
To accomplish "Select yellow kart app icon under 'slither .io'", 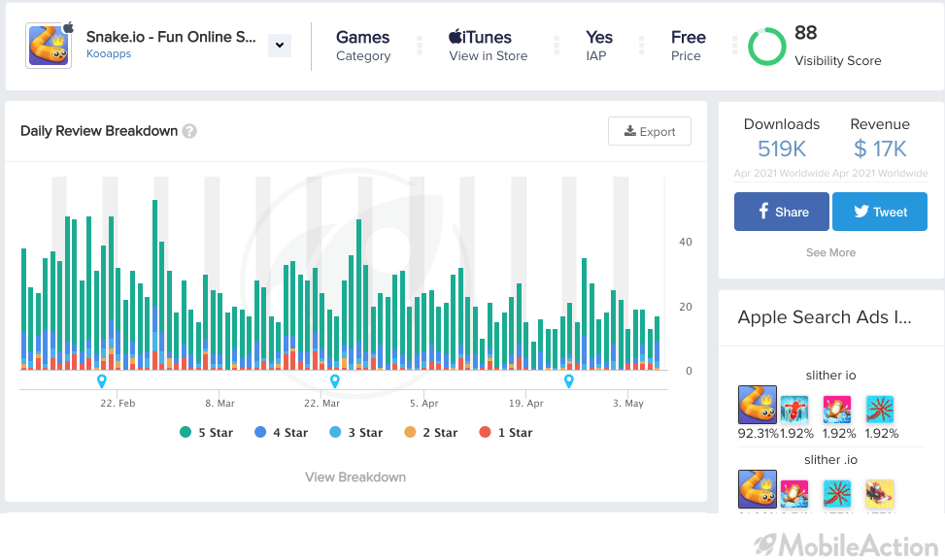I will 880,494.
